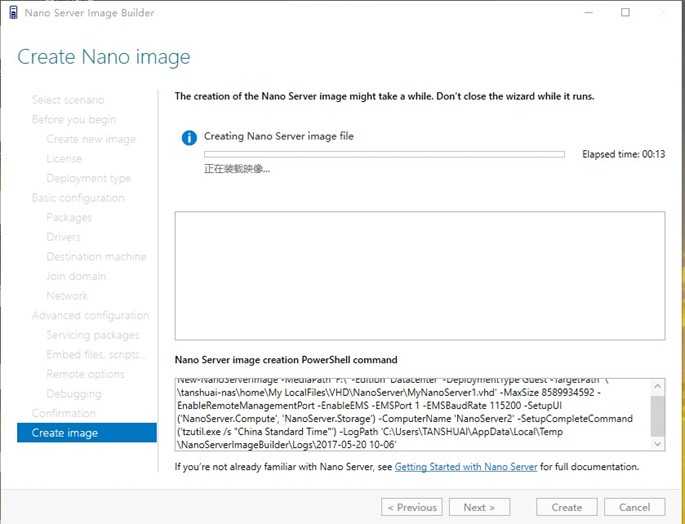Click the blue information icon beside creation status
Image resolution: width=685 pixels, height=524 pixels.
189,138
